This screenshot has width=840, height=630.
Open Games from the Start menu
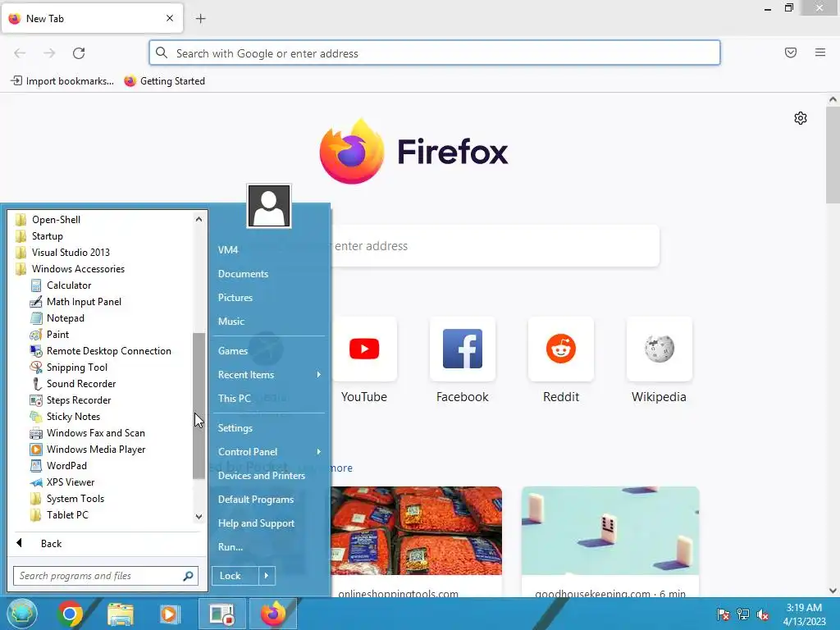pyautogui.click(x=232, y=351)
